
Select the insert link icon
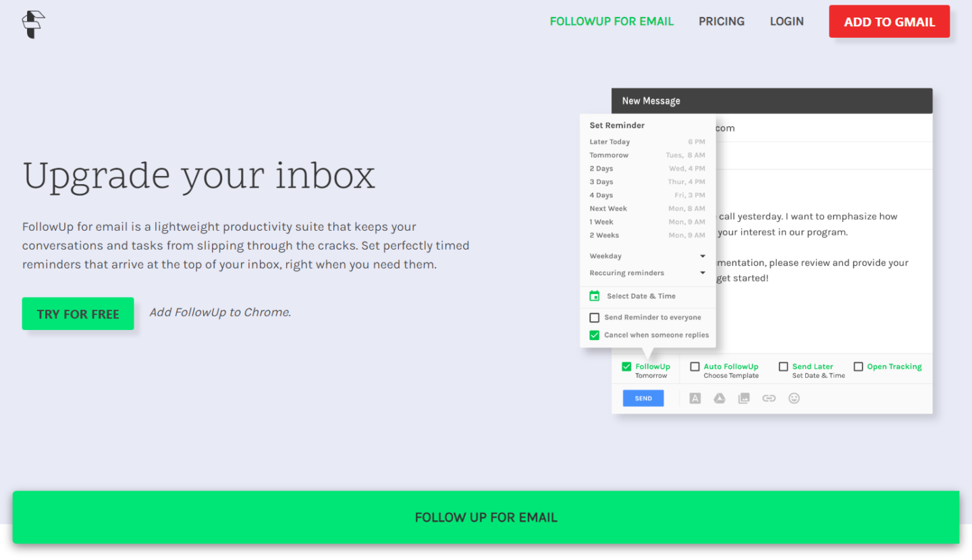tap(769, 398)
